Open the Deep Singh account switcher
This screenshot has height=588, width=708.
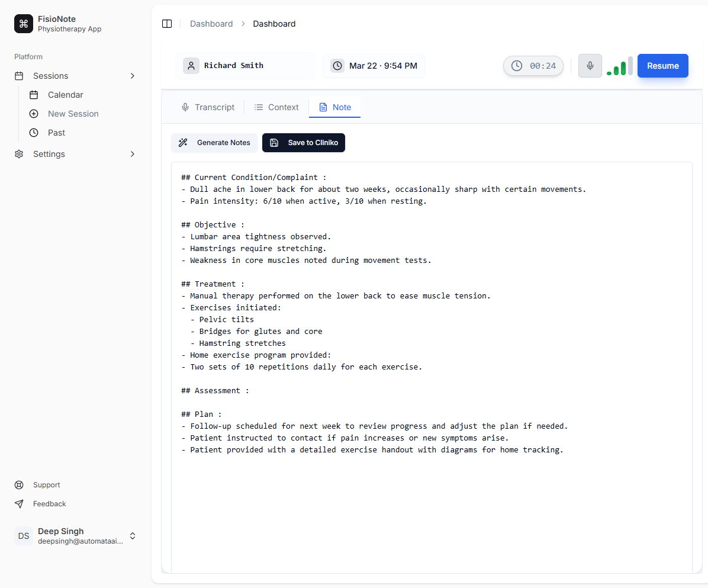[x=75, y=536]
